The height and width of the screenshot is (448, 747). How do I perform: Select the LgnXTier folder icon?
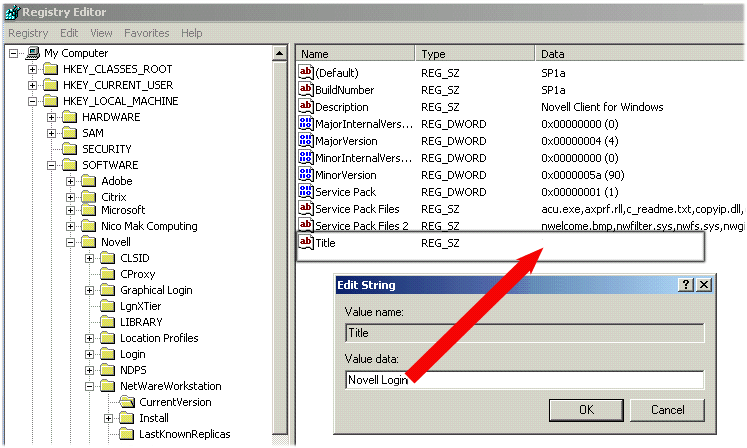108,306
